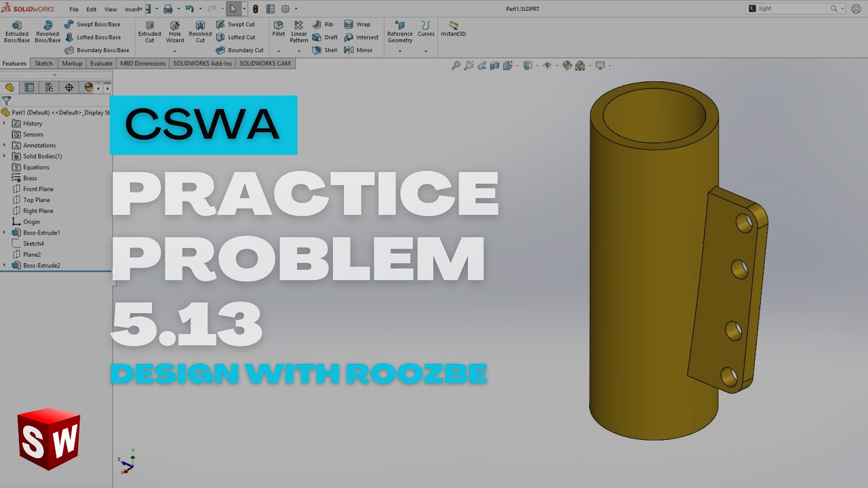Switch to the Markup tab

(x=72, y=64)
